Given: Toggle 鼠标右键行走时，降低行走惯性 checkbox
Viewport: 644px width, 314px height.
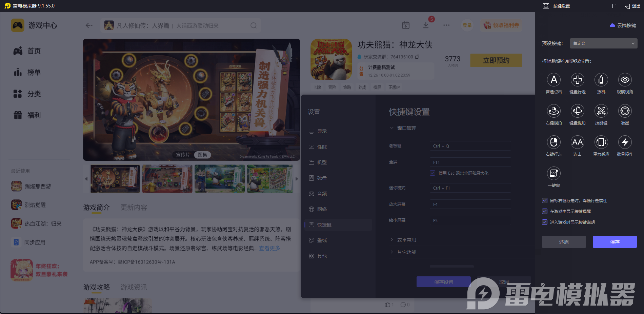Looking at the screenshot, I should tap(545, 200).
